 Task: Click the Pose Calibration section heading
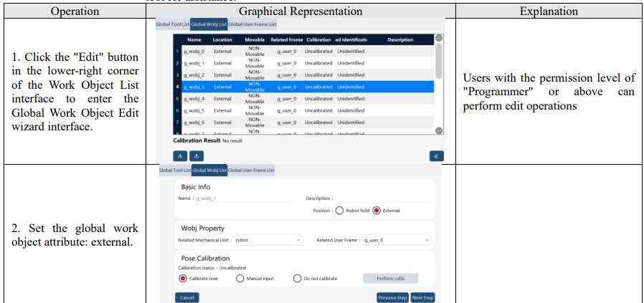pyautogui.click(x=205, y=259)
